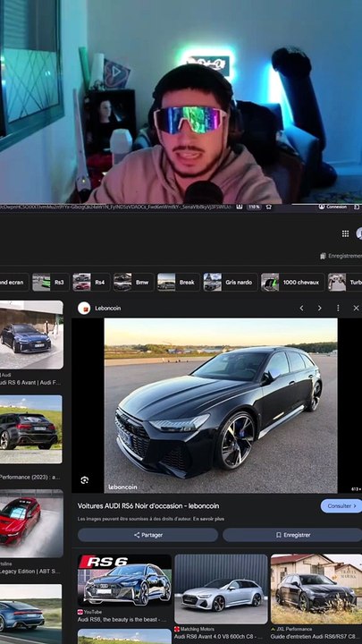Click the bookmark star in address bar
The width and height of the screenshot is (362, 644).
[x=269, y=207]
